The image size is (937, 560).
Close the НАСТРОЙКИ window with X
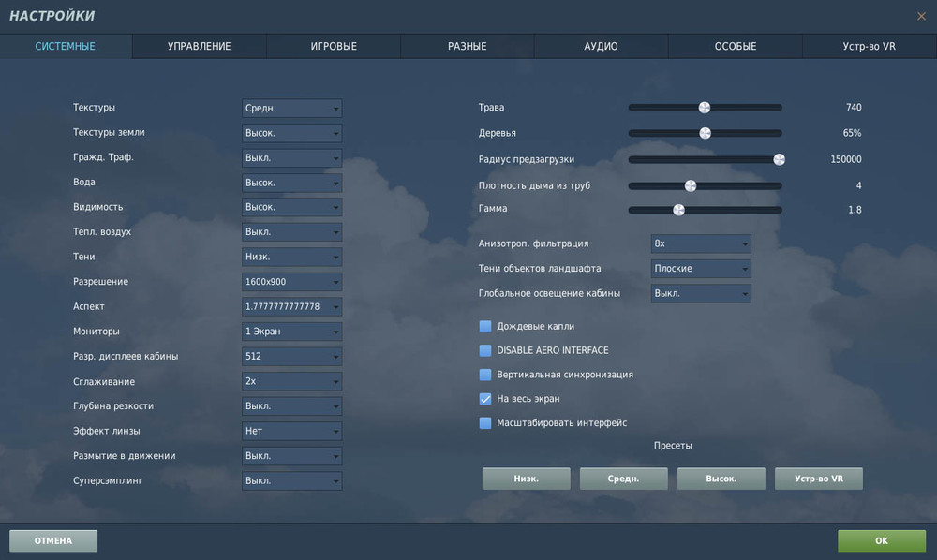coord(921,16)
